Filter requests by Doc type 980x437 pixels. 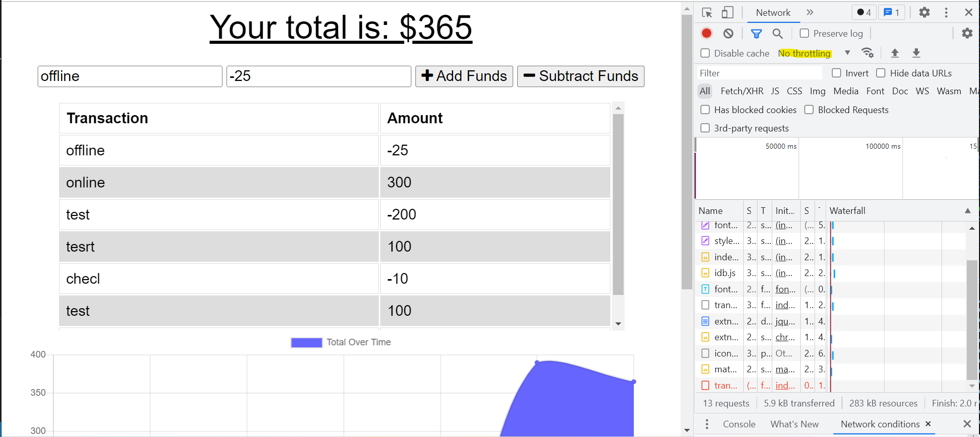pyautogui.click(x=900, y=91)
